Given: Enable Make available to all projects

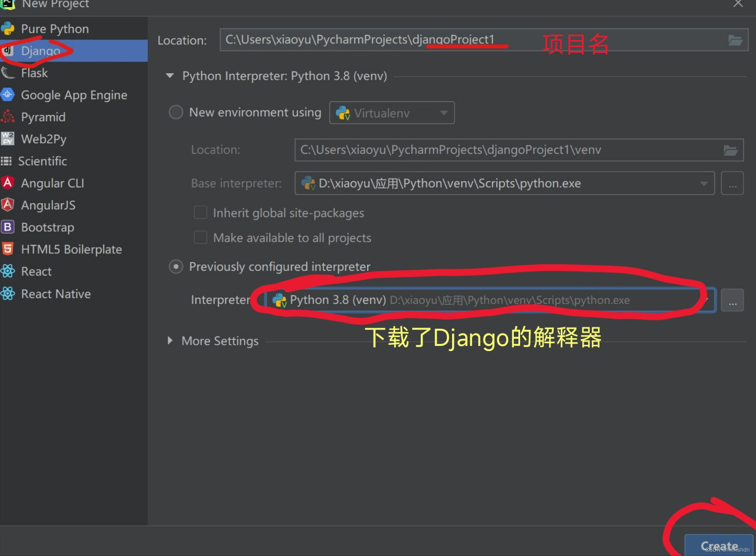Looking at the screenshot, I should 200,238.
